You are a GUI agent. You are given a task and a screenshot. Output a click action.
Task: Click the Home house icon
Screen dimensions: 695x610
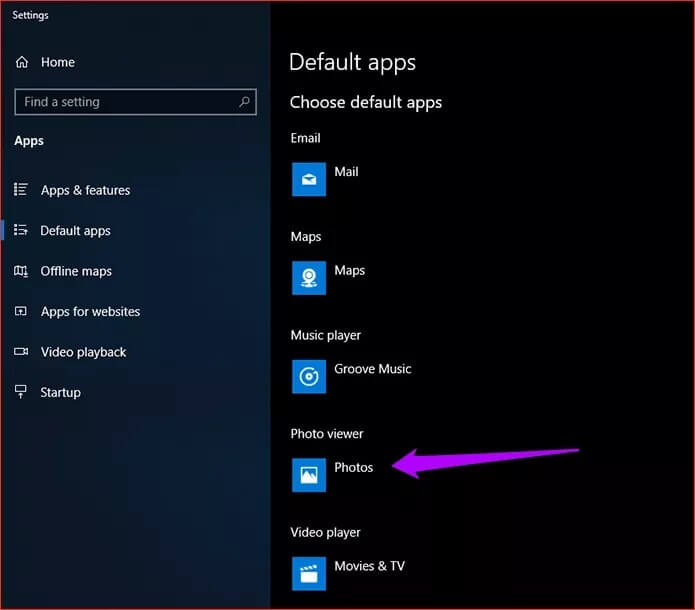22,62
